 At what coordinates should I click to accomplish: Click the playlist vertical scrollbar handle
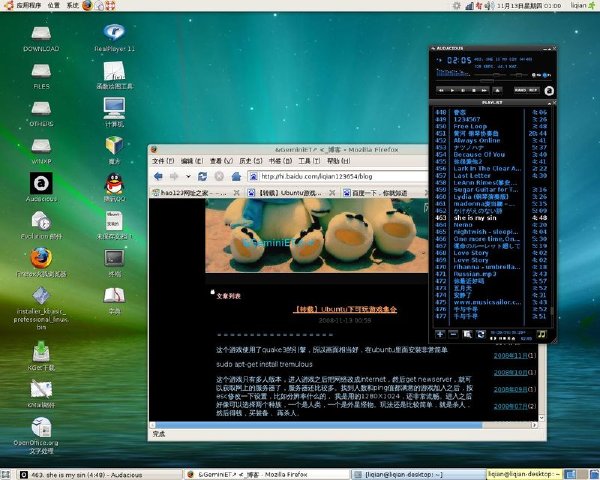pyautogui.click(x=552, y=311)
